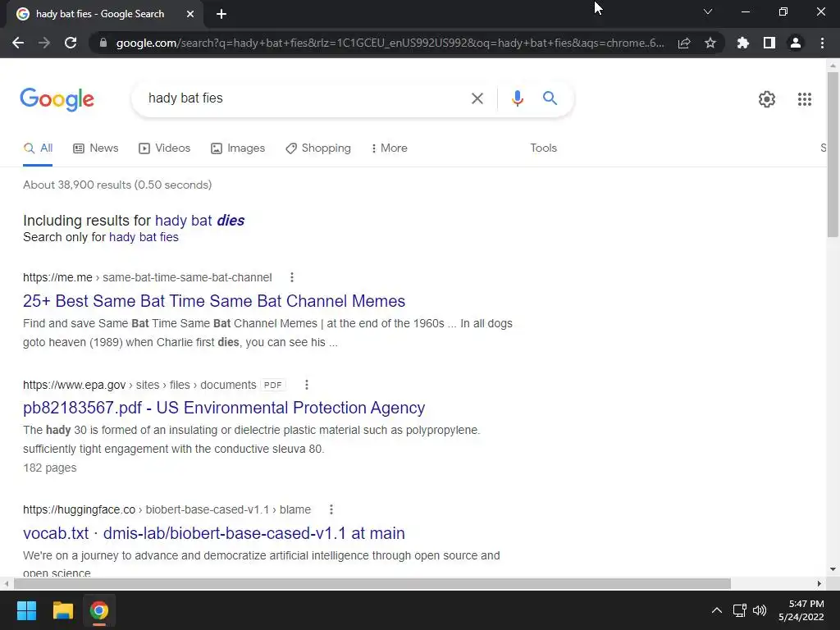Screen dimensions: 840x630
Task: Open the Extensions puzzle icon
Action: point(743,43)
